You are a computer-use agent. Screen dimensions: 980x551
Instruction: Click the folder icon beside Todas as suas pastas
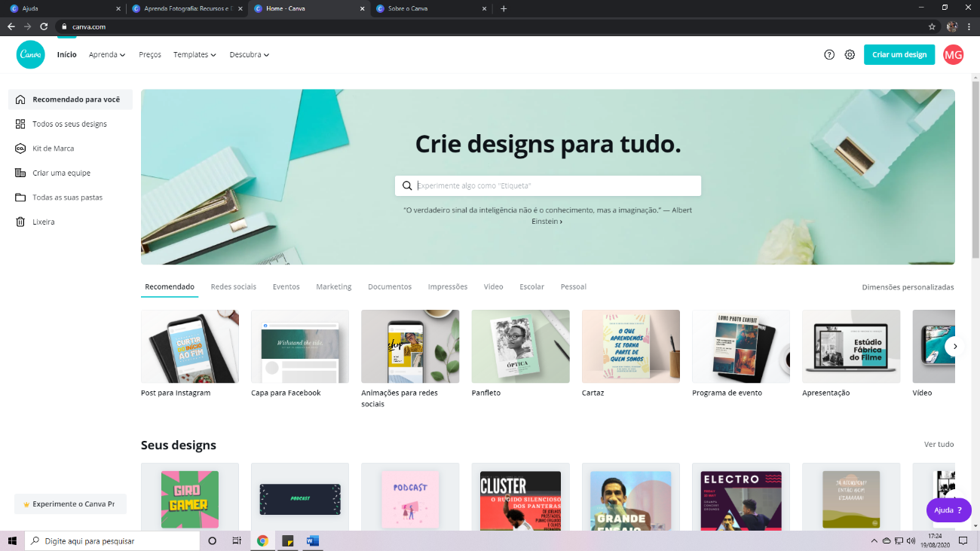pos(20,197)
